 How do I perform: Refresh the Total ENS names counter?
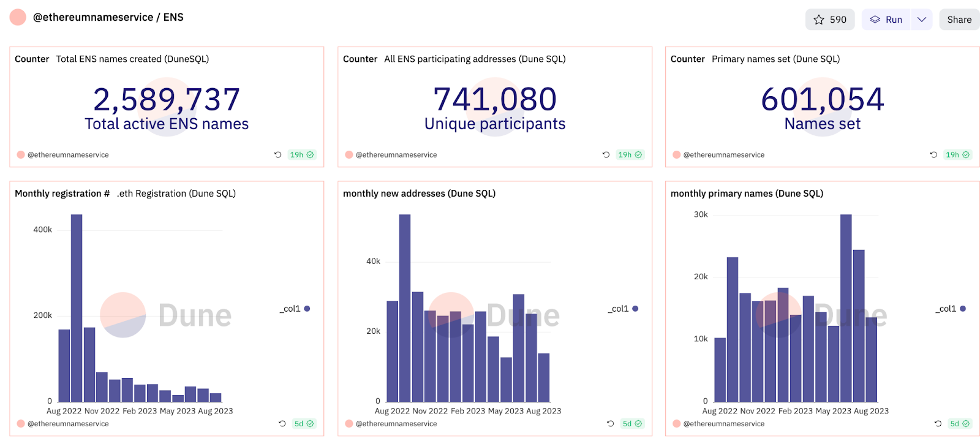277,155
